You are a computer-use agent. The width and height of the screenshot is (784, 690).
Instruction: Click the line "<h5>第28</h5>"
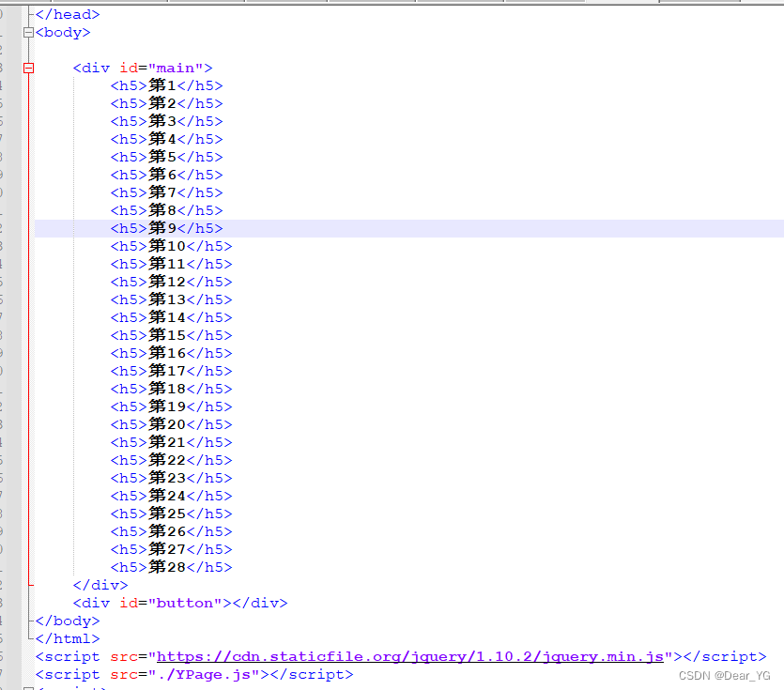(x=172, y=567)
